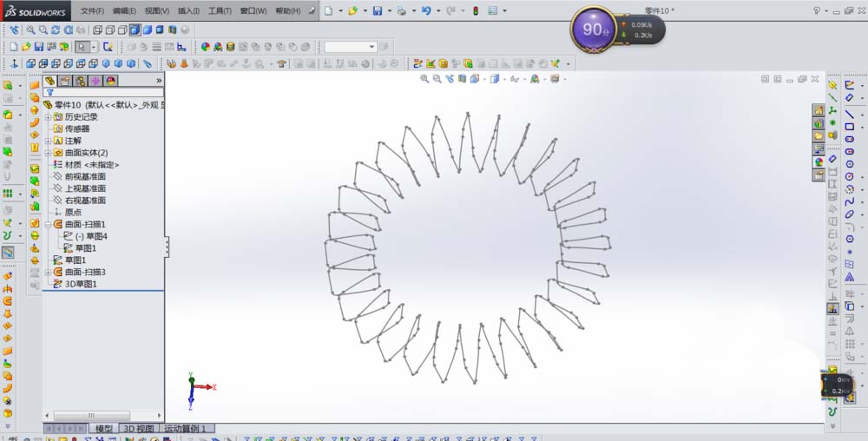Select the Shaded With Edges display style
The height and width of the screenshot is (441, 868).
point(135,30)
